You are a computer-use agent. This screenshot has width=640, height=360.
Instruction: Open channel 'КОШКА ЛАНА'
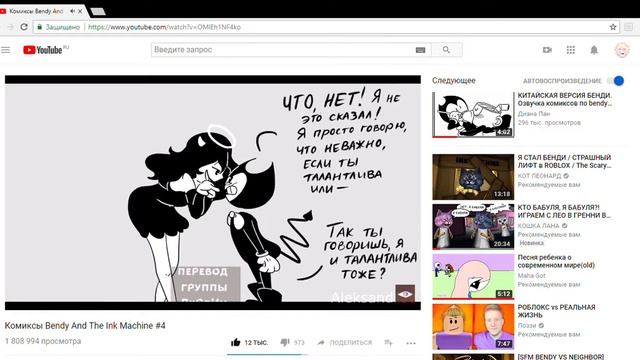click(538, 226)
